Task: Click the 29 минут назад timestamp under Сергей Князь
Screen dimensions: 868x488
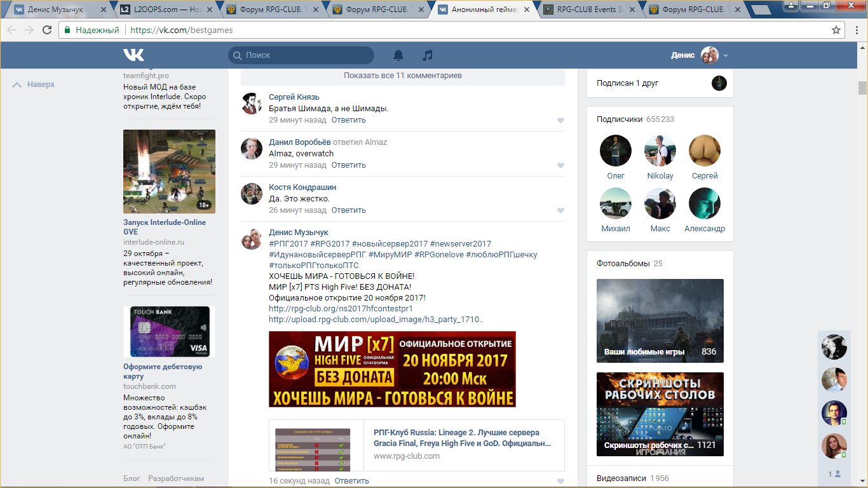Action: [297, 120]
